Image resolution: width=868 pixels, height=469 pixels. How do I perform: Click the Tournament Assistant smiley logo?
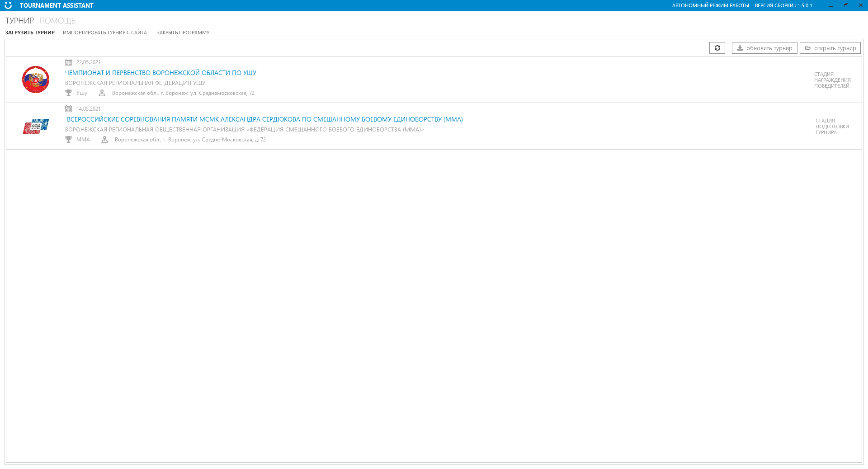click(x=8, y=5)
